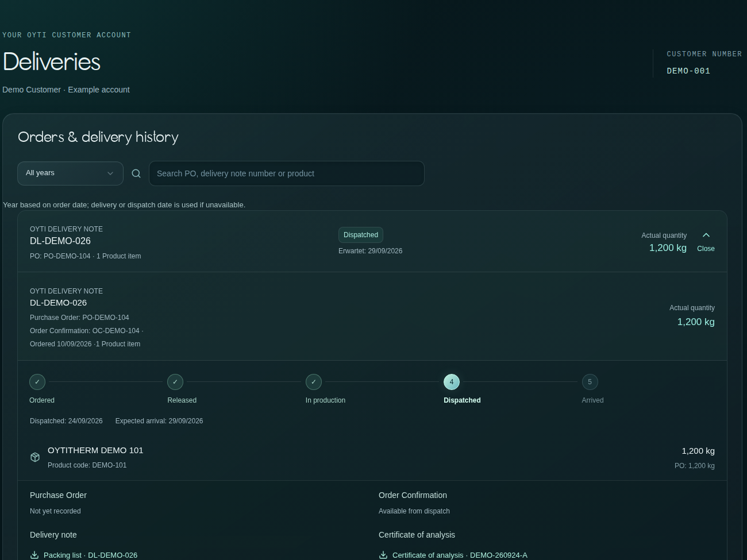Click the Close label for DL-DEMO-026
747x560 pixels.
(x=706, y=249)
